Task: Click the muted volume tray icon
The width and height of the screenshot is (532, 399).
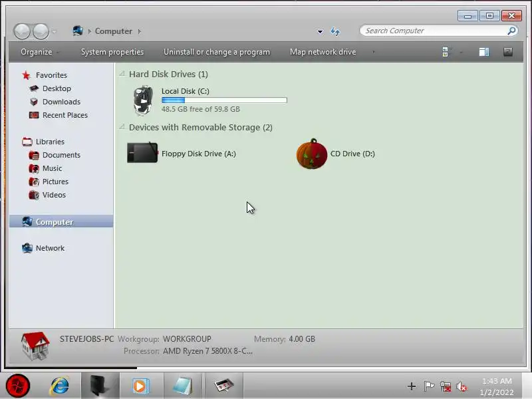Action: point(462,386)
